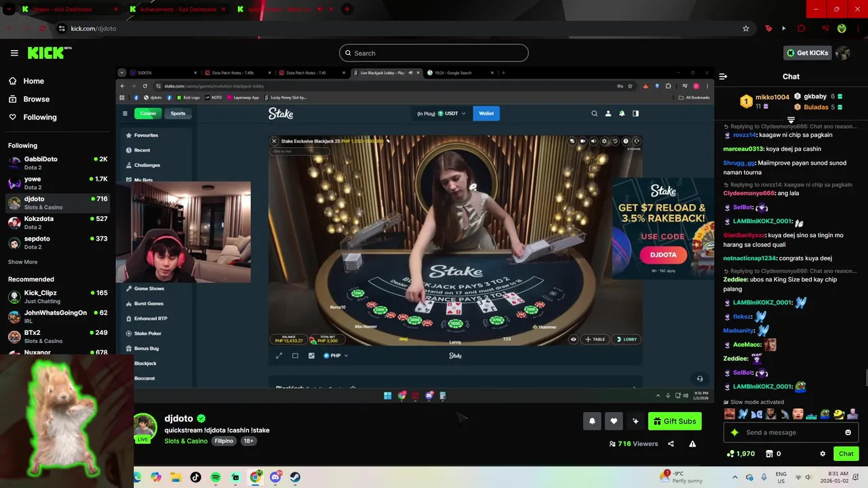The width and height of the screenshot is (868, 488).
Task: Click LOBBY button on blackjack table
Action: click(627, 339)
